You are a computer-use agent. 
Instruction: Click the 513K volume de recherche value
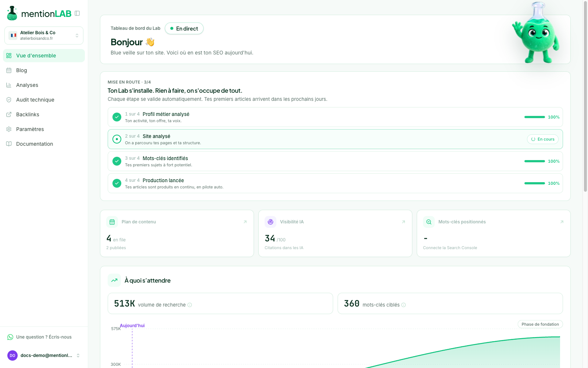click(125, 304)
